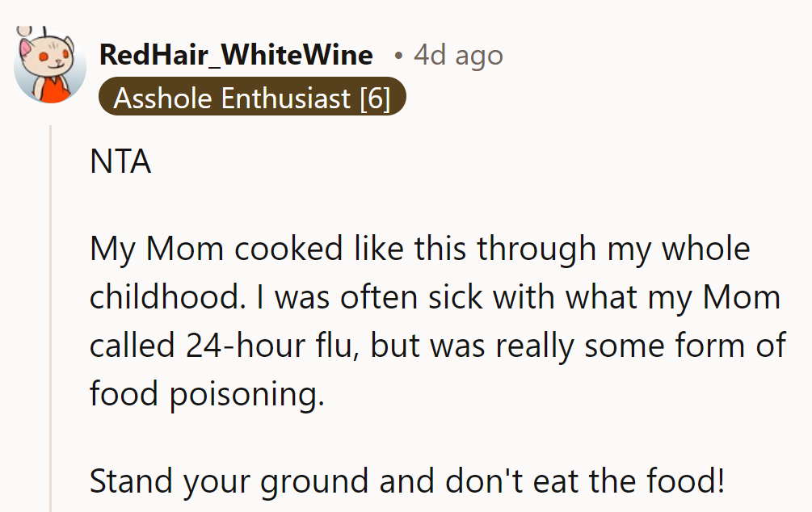
Task: Open RedHair_WhiteWine's username link
Action: 236,55
